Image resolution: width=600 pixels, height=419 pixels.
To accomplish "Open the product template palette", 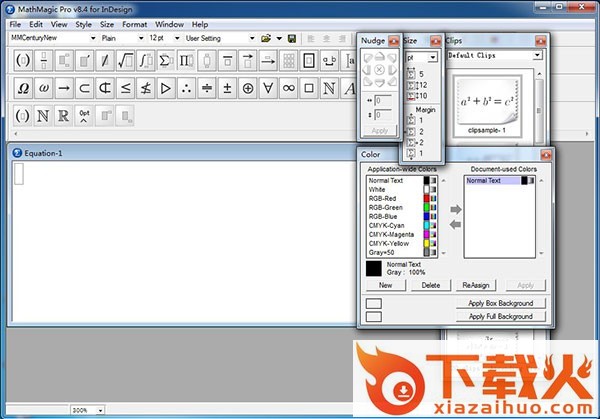I will pyautogui.click(x=187, y=60).
